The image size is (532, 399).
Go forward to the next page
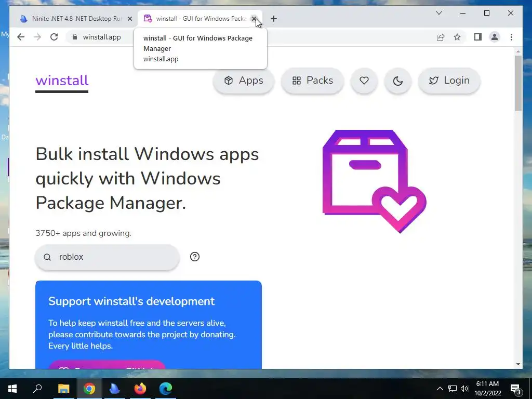(x=37, y=37)
